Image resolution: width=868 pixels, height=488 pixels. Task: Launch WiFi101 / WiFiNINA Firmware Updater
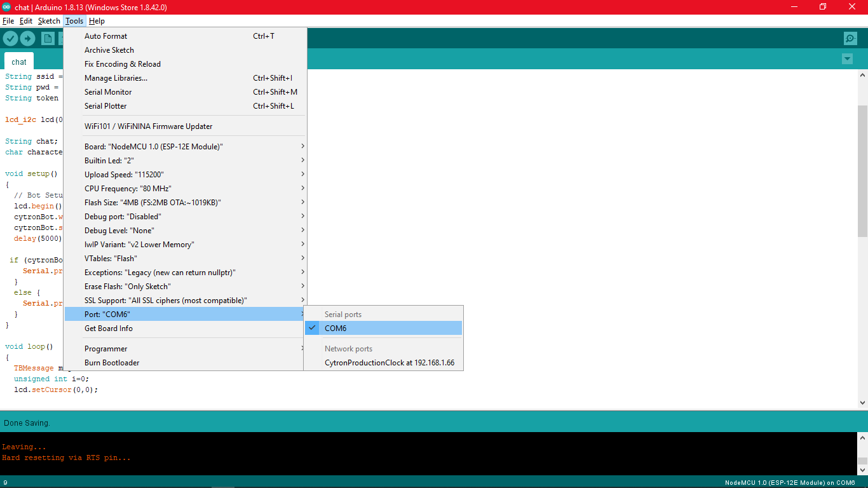pyautogui.click(x=185, y=126)
